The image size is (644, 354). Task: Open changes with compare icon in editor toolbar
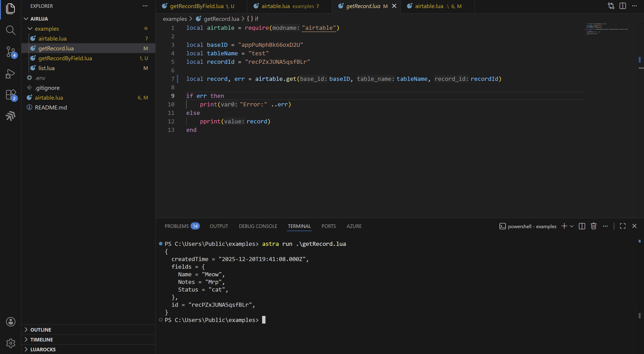[x=611, y=6]
